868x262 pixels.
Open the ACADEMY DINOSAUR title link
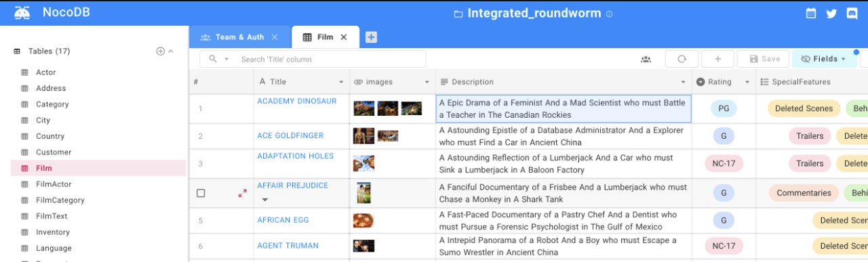pos(296,101)
